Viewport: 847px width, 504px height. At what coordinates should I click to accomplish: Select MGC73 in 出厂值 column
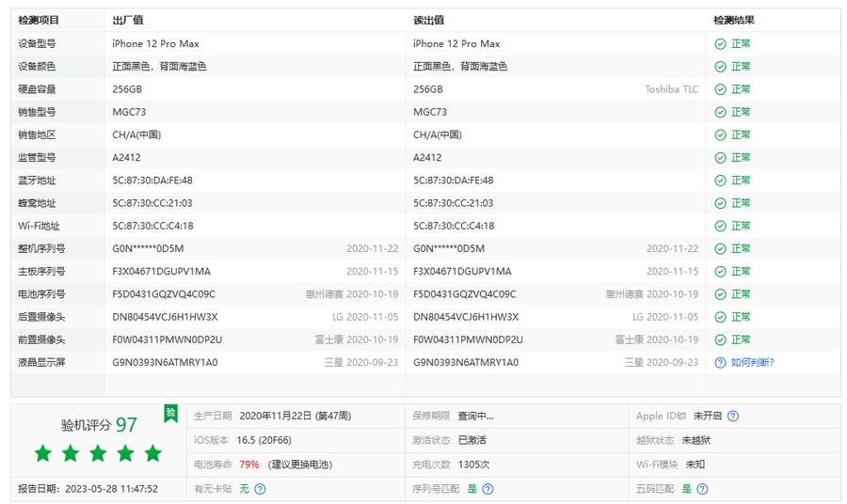tap(129, 112)
